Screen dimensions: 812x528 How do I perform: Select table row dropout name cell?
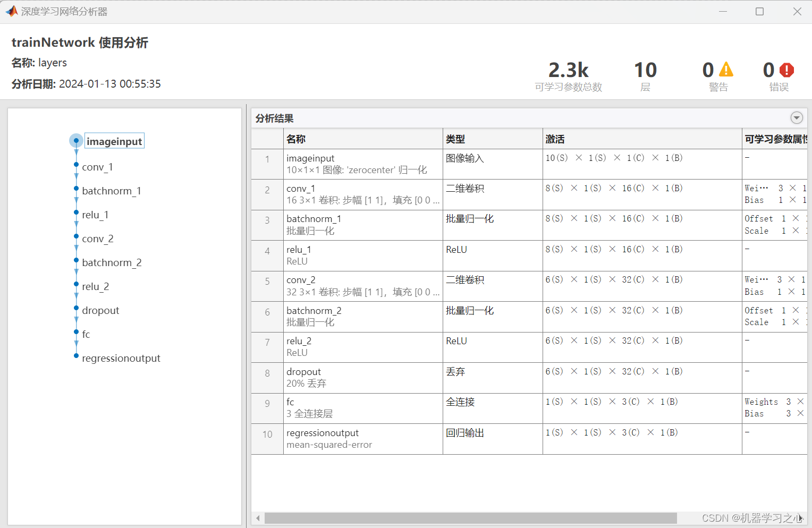click(x=363, y=378)
